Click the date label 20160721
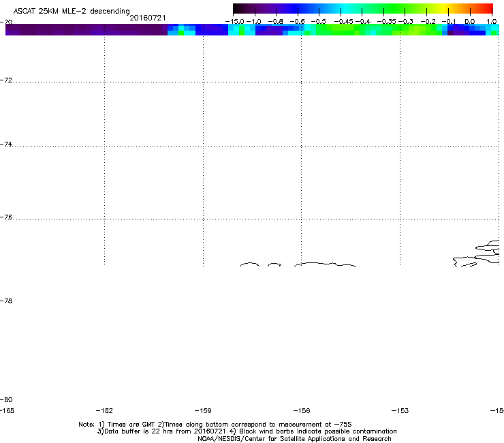The height and width of the screenshot is (443, 504). tap(148, 18)
